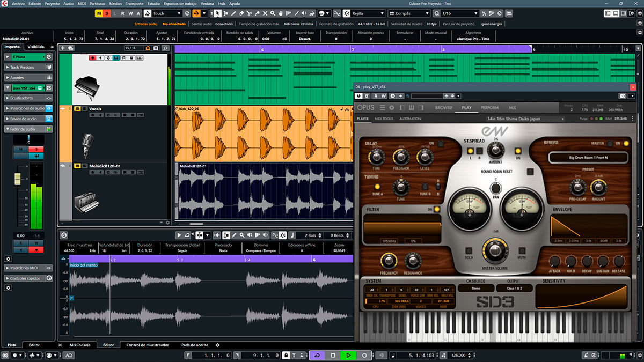Expand the Acordes inspector section
Viewport: 644px width, 362px height.
click(x=28, y=77)
